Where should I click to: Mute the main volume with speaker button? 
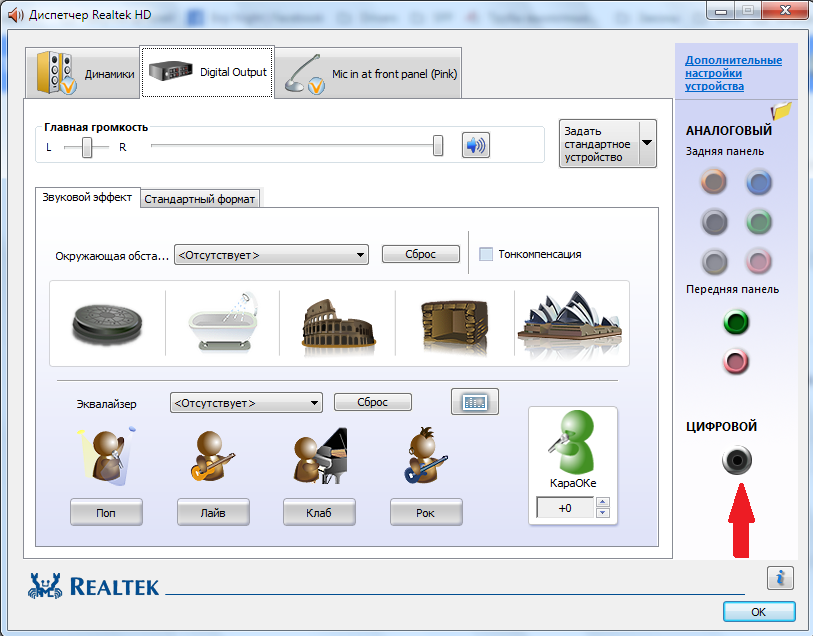475,145
